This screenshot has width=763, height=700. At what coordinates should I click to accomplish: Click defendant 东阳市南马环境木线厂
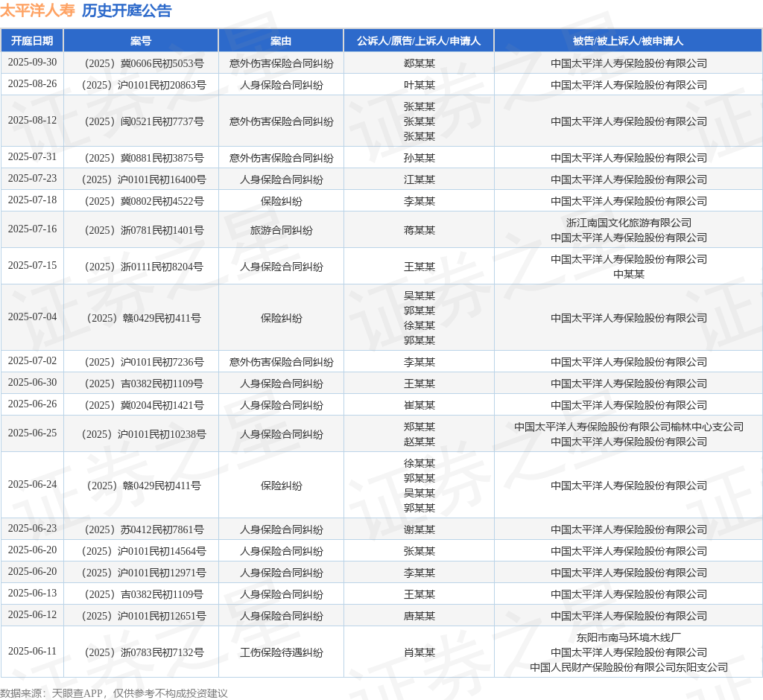coord(629,637)
